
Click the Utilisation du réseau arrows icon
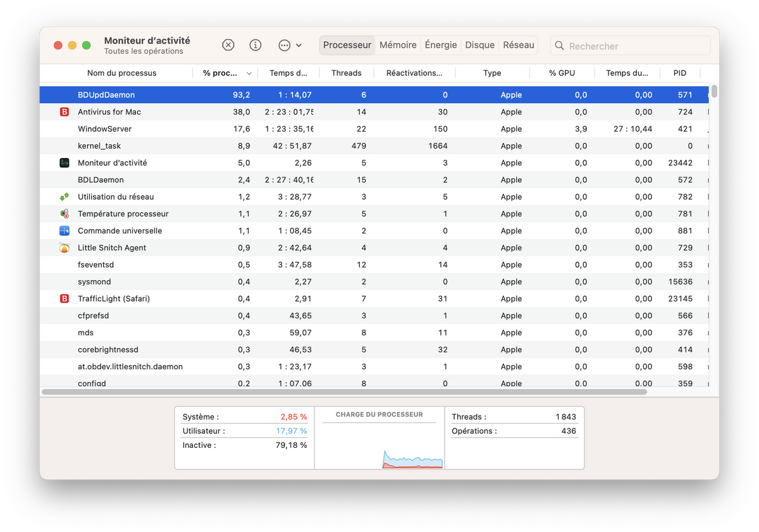point(65,197)
